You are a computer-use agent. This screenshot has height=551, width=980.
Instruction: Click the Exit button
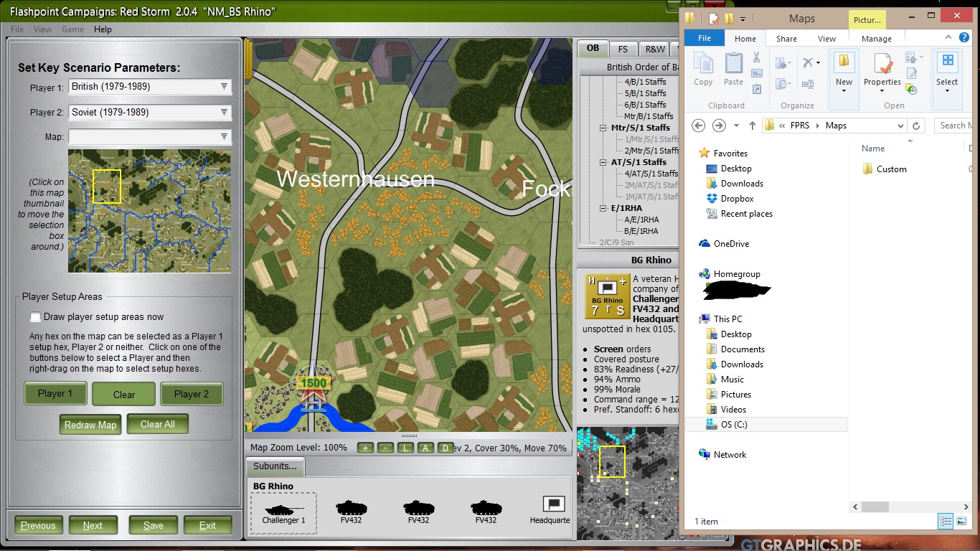[207, 525]
